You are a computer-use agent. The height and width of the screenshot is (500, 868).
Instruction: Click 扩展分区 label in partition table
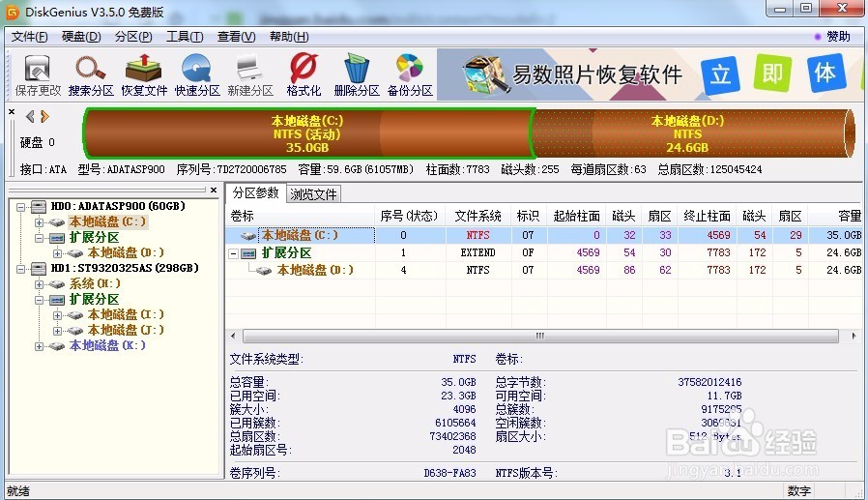pos(286,253)
